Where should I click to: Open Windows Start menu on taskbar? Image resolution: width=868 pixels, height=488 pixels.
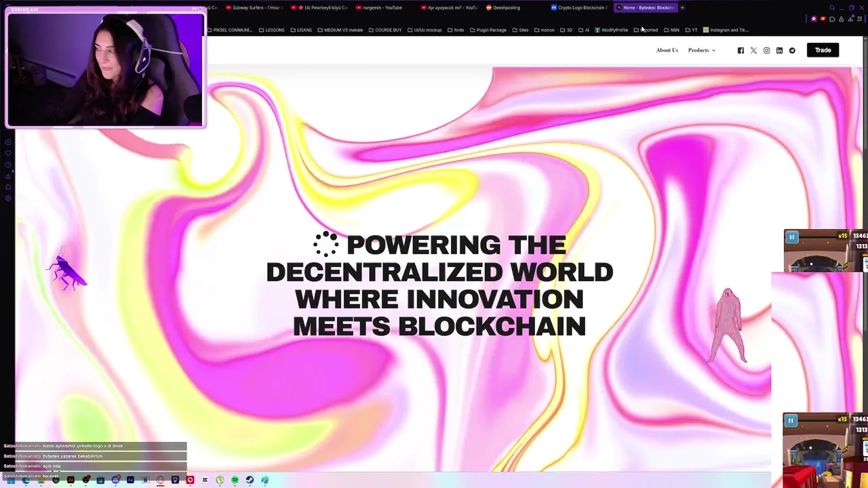click(11, 480)
